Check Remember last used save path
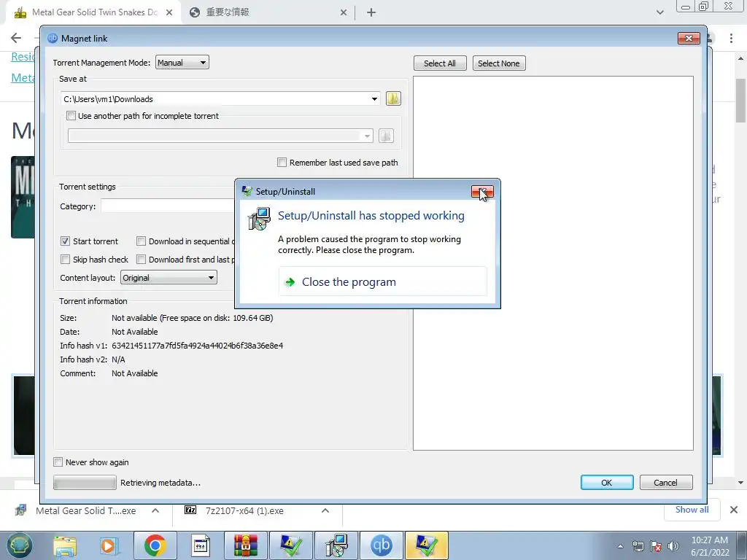 point(282,163)
